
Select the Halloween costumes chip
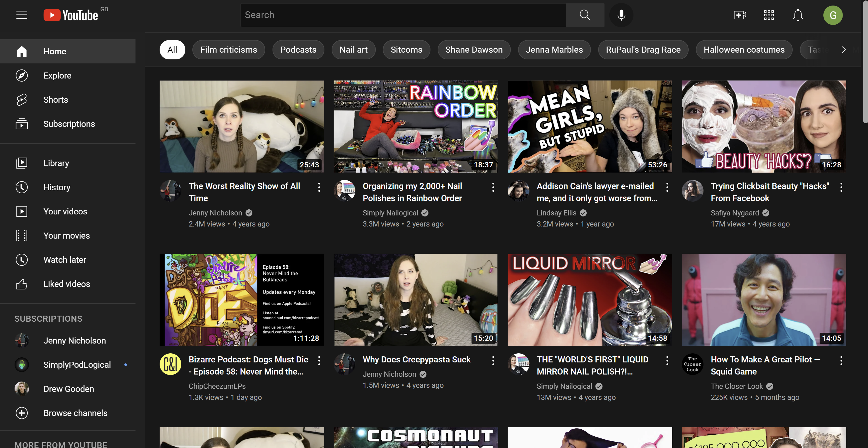coord(744,50)
